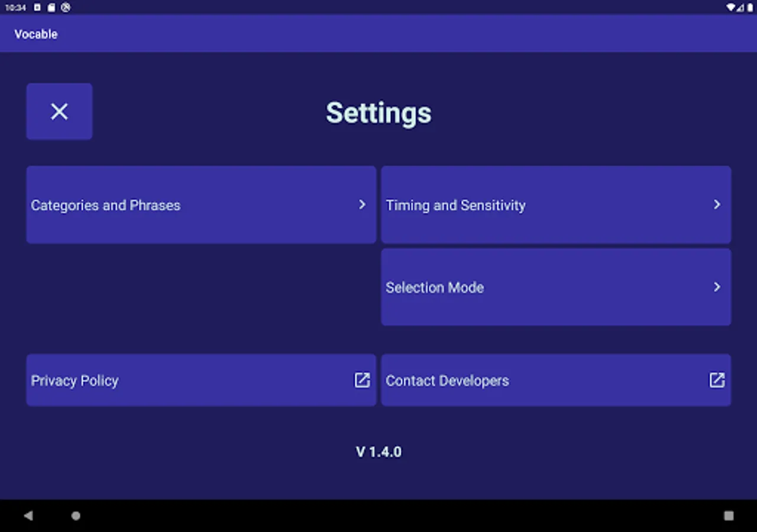Expand the Categories and Phrases chevron arrow
The image size is (757, 532).
point(362,205)
